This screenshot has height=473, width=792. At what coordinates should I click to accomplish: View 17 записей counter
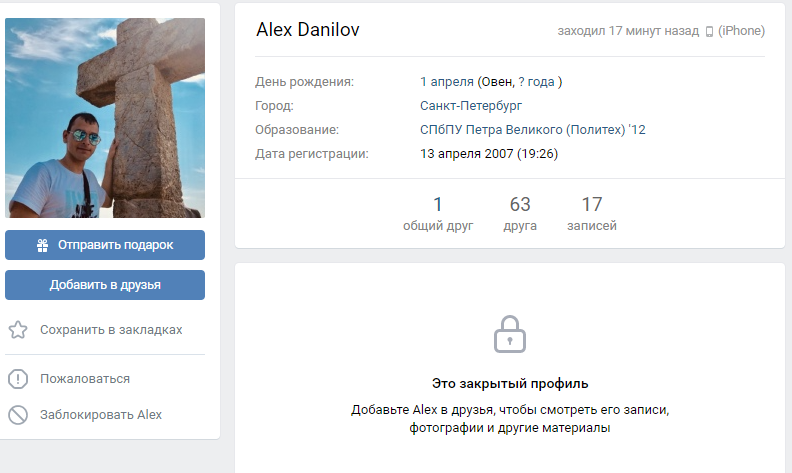[592, 214]
